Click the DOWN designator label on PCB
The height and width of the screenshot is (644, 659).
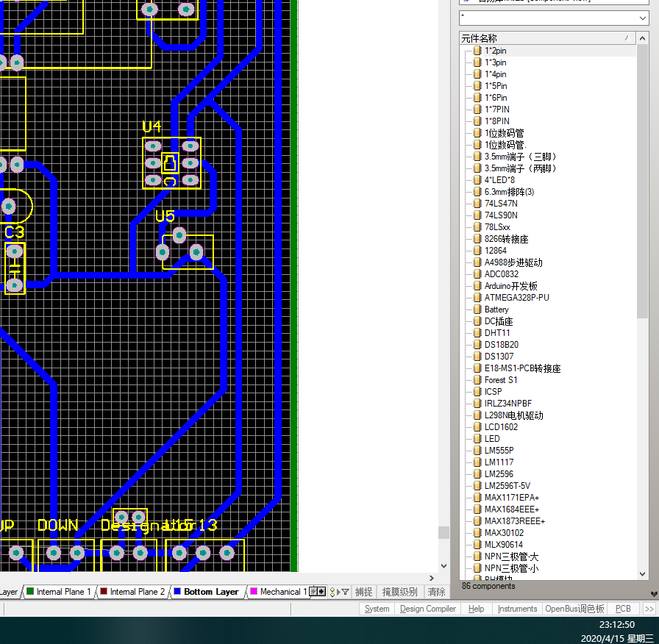pyautogui.click(x=57, y=525)
